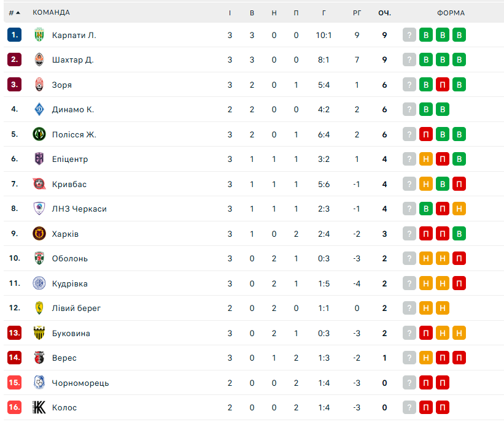This screenshot has width=504, height=422.
Task: Open the ЛНЗ Черкаси team link
Action: [x=79, y=209]
